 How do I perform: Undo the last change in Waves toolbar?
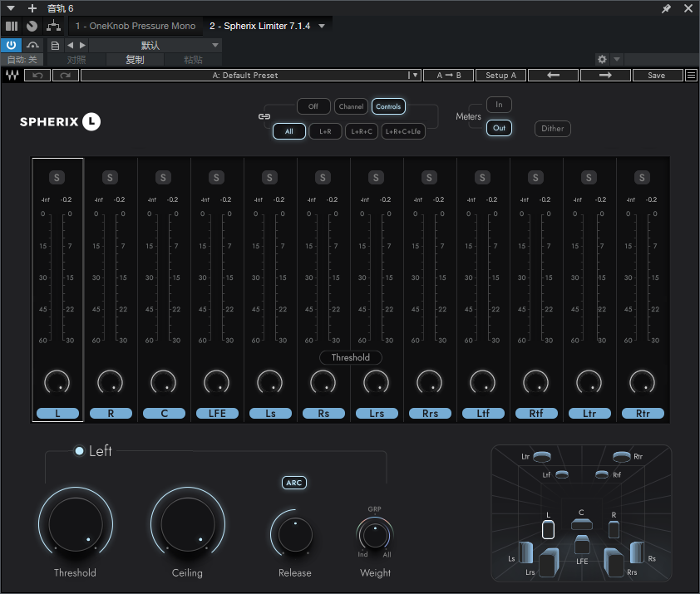pyautogui.click(x=37, y=76)
